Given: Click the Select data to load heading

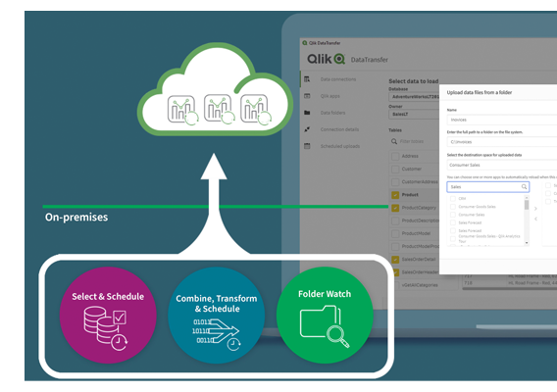Looking at the screenshot, I should click(414, 81).
